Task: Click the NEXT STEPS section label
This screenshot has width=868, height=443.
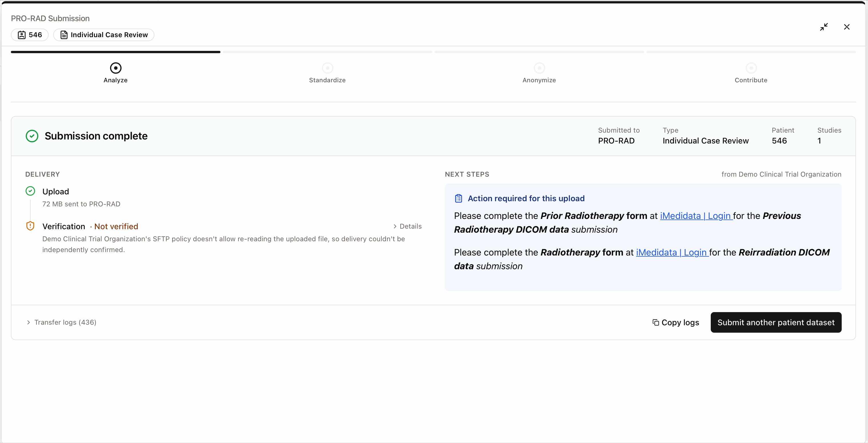Action: (x=467, y=175)
